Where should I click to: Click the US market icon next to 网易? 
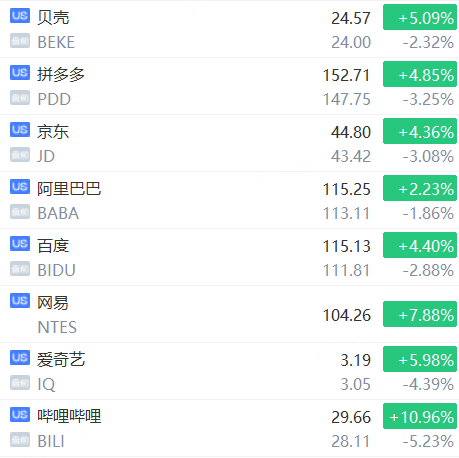coord(20,301)
